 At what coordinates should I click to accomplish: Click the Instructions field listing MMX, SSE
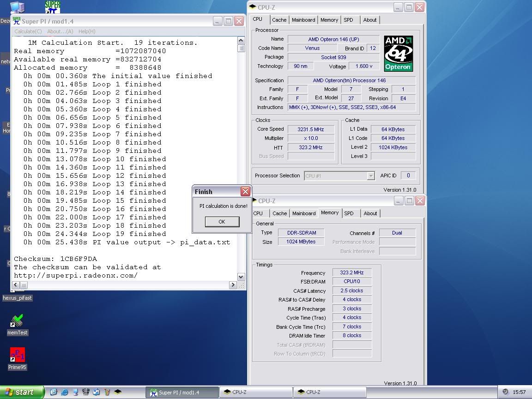point(351,107)
